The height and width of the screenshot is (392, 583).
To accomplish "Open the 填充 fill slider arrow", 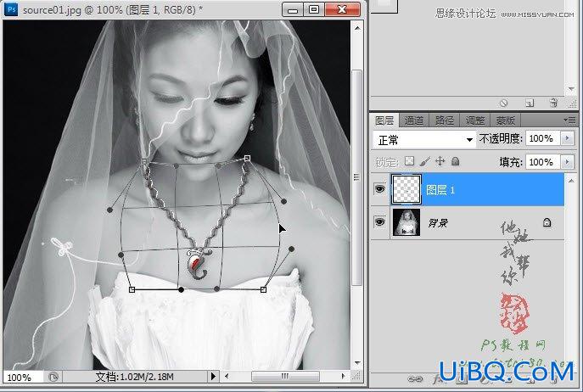I will point(567,162).
